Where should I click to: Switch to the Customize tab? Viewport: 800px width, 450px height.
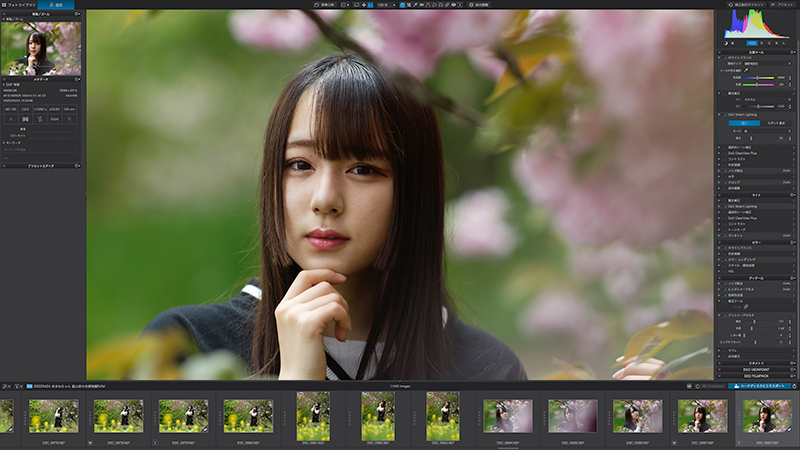pos(56,5)
